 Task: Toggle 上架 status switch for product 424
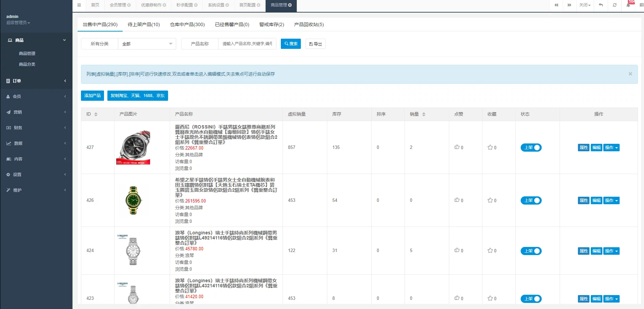[531, 251]
